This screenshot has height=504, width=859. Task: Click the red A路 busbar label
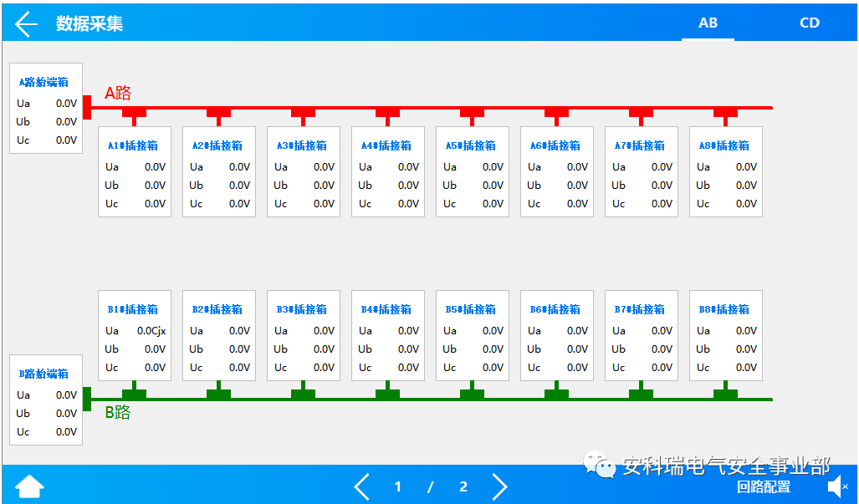coord(118,93)
